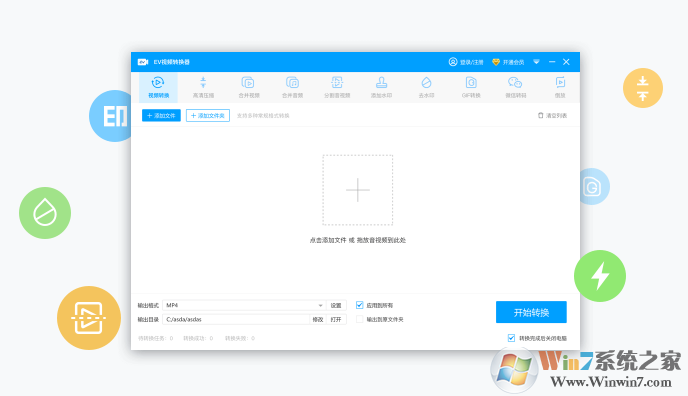
Task: Select the 去水印 remove watermark tool
Action: tap(426, 87)
